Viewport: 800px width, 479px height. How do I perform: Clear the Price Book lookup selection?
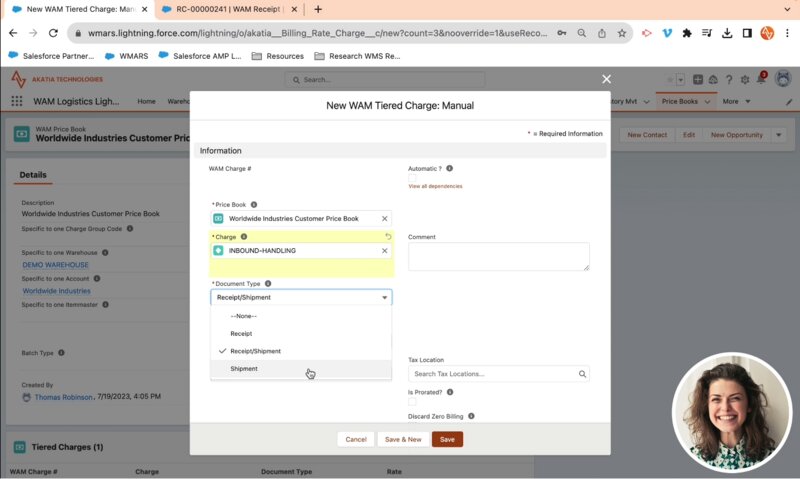(384, 218)
